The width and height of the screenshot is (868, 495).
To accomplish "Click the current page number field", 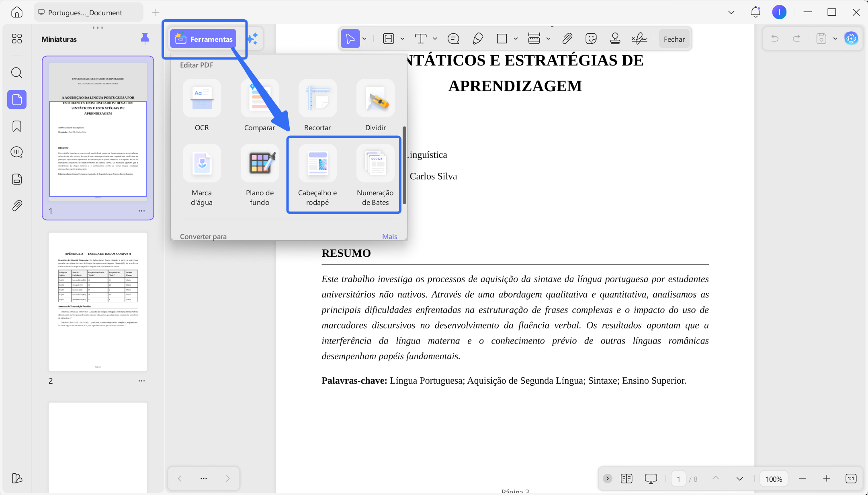I will tap(679, 479).
